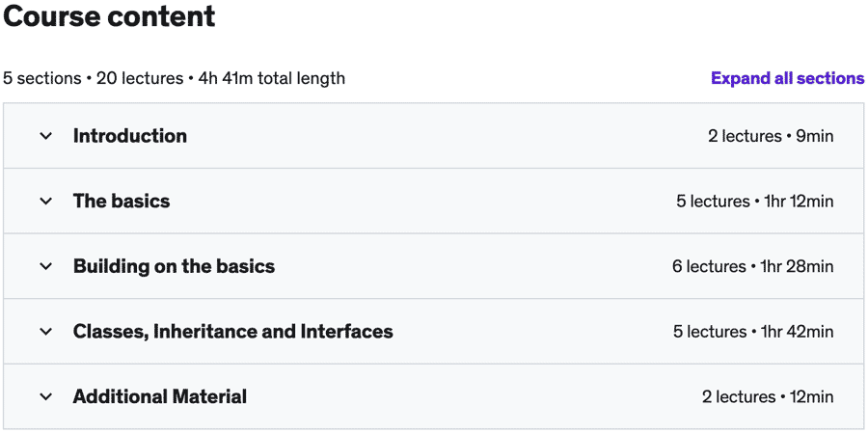Image resolution: width=868 pixels, height=433 pixels.
Task: Select the Introduction section title
Action: 130,136
